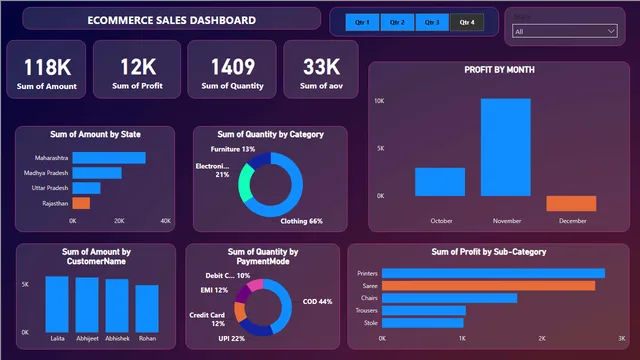Click the Madhya Pradesh bar
The width and height of the screenshot is (640, 360).
97,173
